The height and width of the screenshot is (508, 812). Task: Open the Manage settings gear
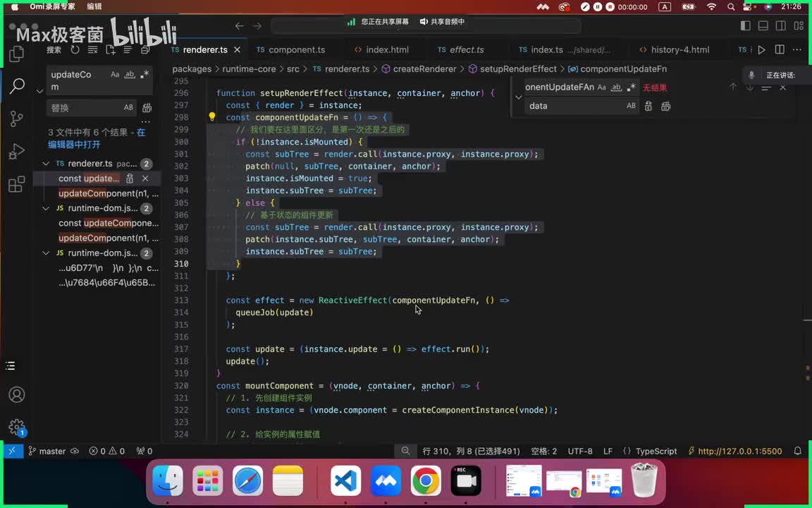(17, 427)
